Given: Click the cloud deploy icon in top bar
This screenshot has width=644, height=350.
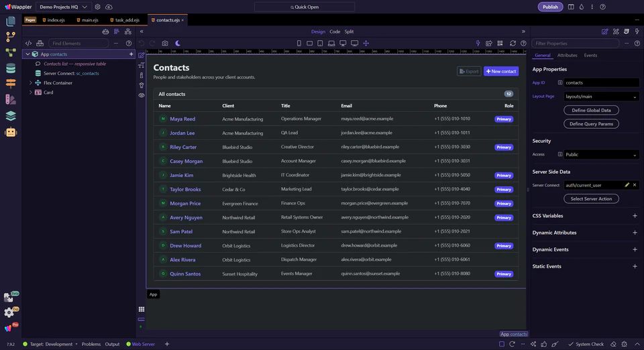Looking at the screenshot, I should 109,7.
